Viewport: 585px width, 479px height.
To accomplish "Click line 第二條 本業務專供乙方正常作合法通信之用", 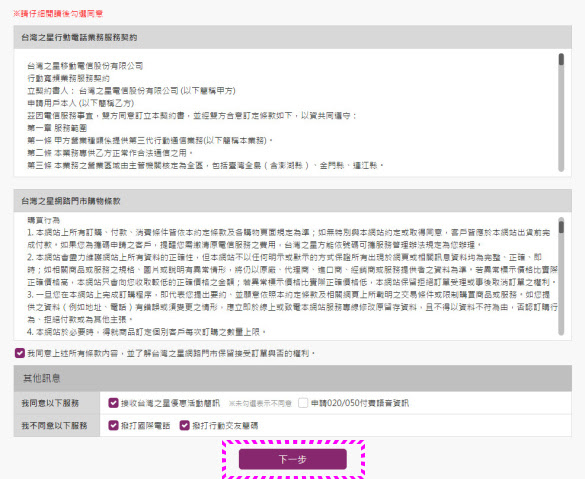I will coord(110,153).
